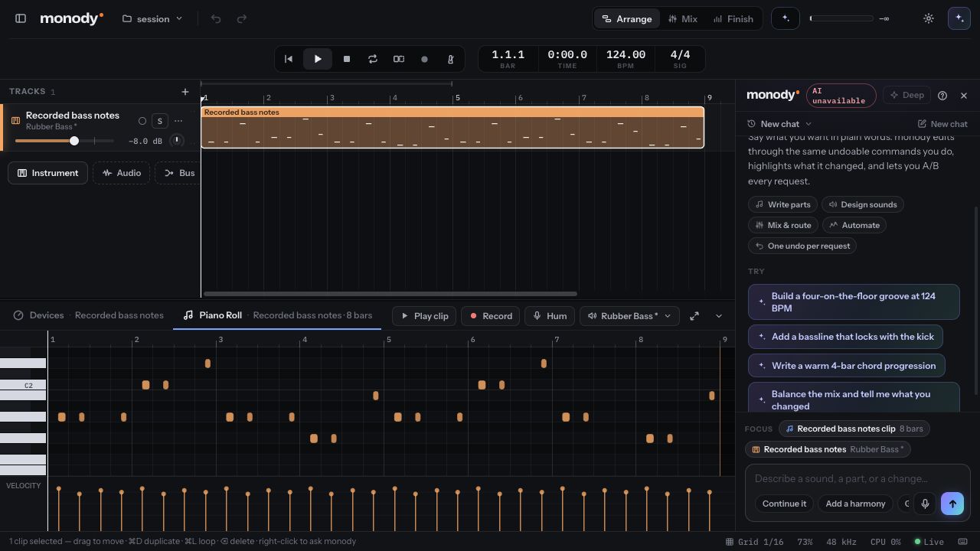Stop playback with the transport stop button
Viewport: 980px width, 551px height.
coord(347,59)
